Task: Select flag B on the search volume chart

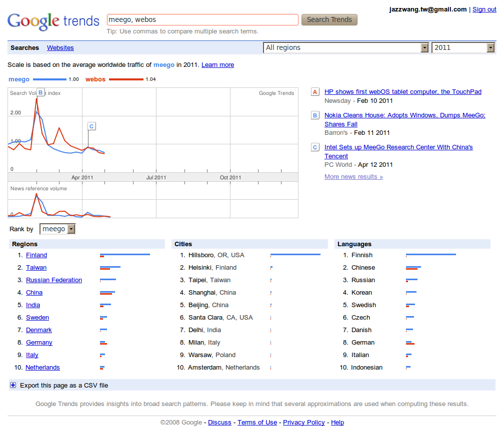Action: click(40, 92)
